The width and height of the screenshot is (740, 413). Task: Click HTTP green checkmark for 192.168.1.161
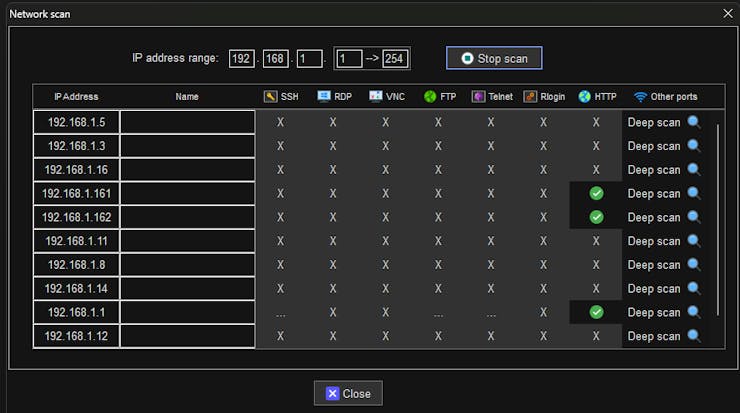click(597, 194)
